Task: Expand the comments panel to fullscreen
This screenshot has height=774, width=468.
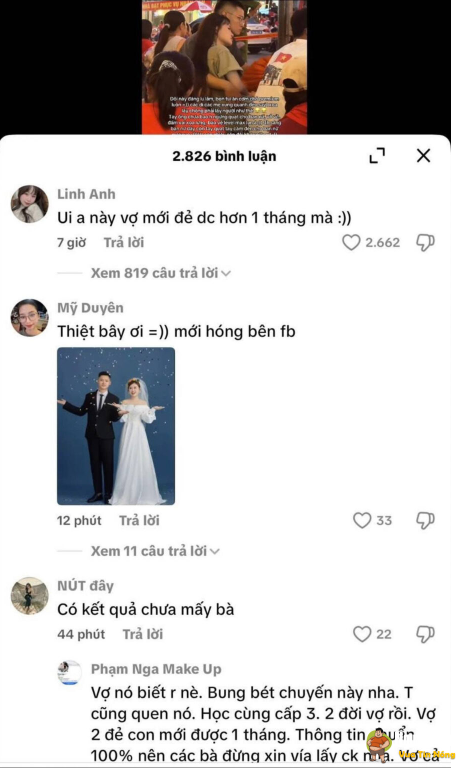Action: click(x=377, y=156)
